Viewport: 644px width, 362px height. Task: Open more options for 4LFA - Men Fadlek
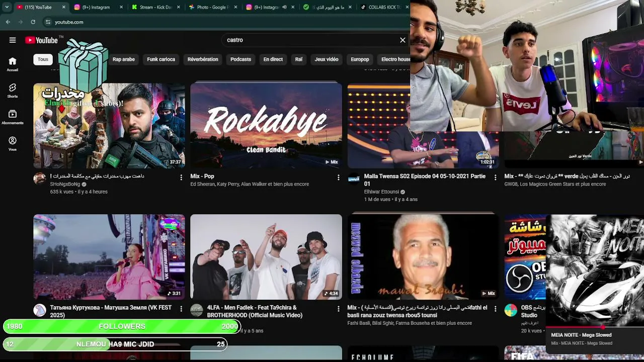click(338, 309)
